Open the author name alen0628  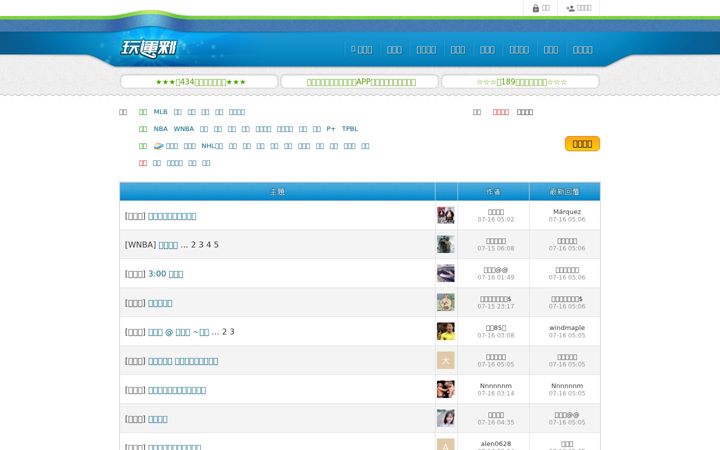(x=495, y=444)
